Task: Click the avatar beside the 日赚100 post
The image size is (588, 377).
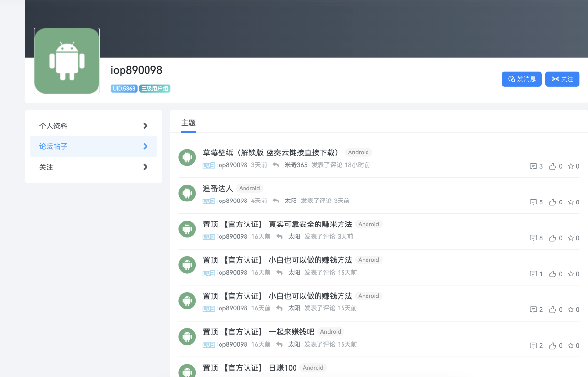Action: 187,371
